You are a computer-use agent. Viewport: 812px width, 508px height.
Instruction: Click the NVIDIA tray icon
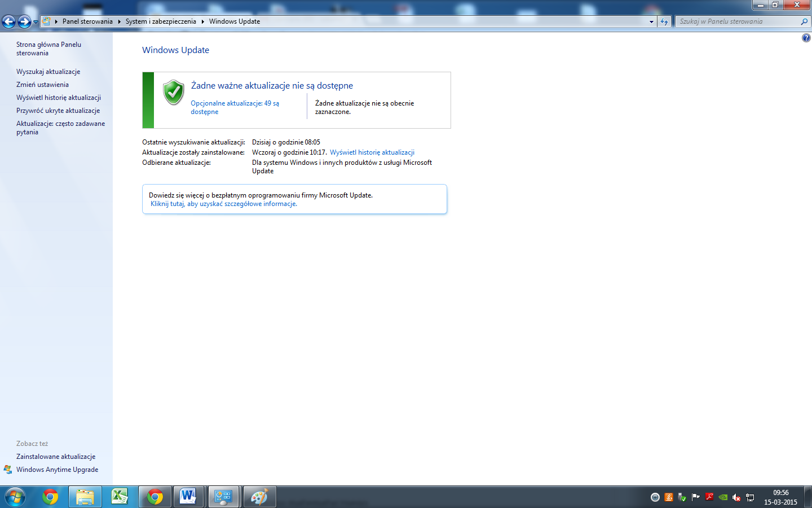tap(723, 497)
